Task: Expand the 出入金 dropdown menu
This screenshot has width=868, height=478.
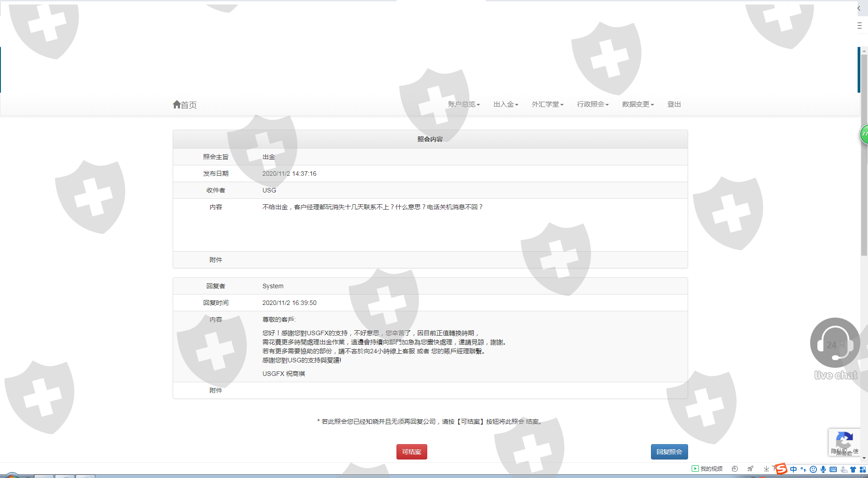Action: click(505, 104)
